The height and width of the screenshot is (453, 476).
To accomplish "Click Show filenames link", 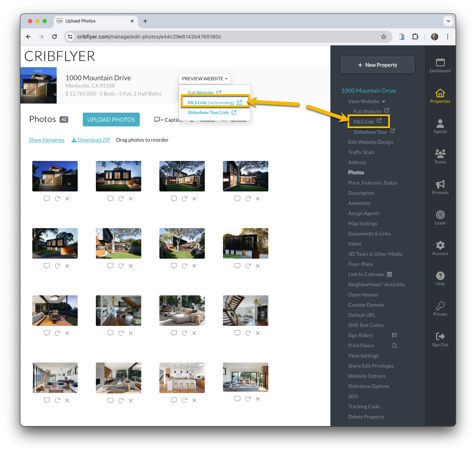I will 47,140.
